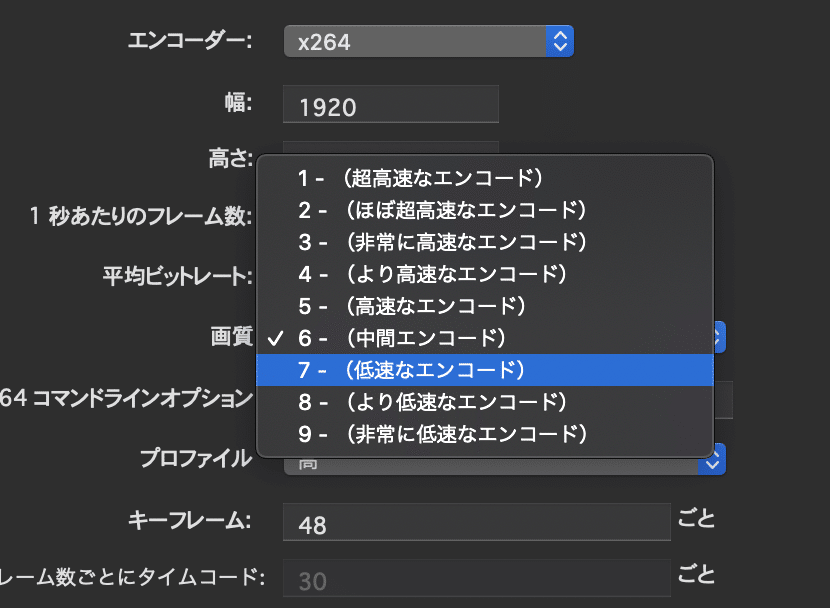Select 2 -（ほぼ超高速なエンコード）
This screenshot has width=830, height=608.
pyautogui.click(x=430, y=210)
